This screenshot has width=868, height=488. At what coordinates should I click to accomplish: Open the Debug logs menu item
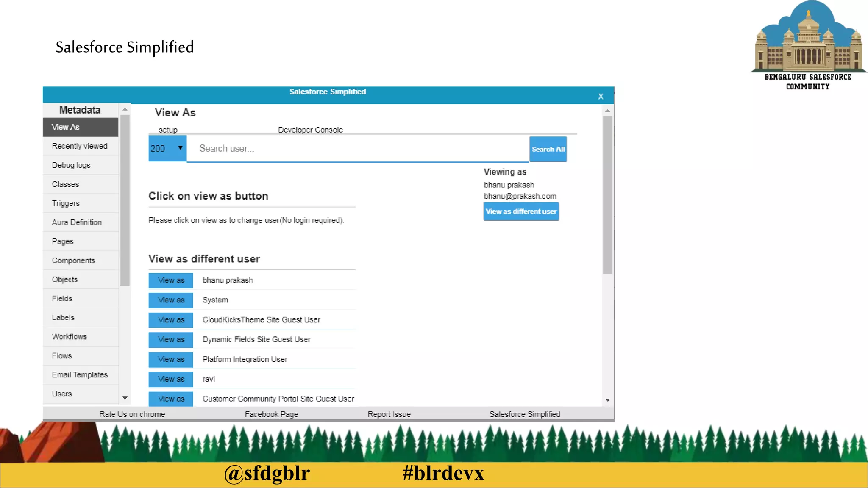[x=71, y=165]
